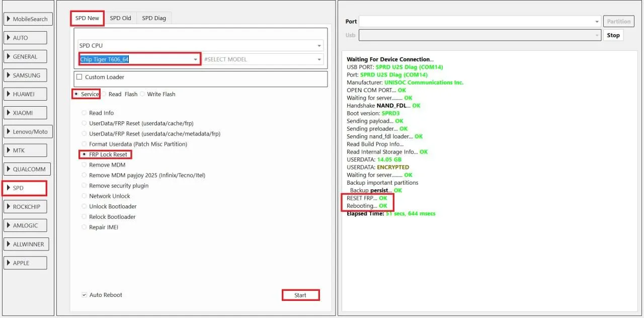Open the Chip Tiger T606_64 dropdown
This screenshot has width=644, height=318.
[x=139, y=59]
